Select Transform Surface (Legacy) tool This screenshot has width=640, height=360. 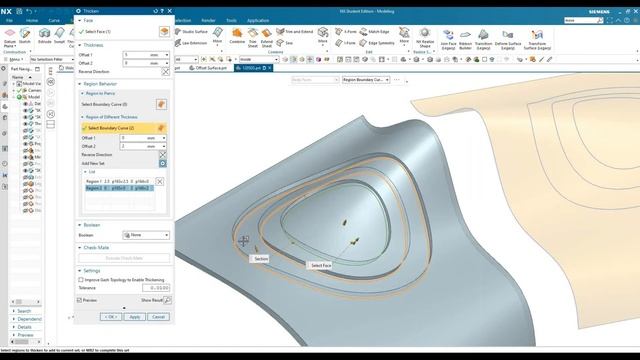[537, 40]
